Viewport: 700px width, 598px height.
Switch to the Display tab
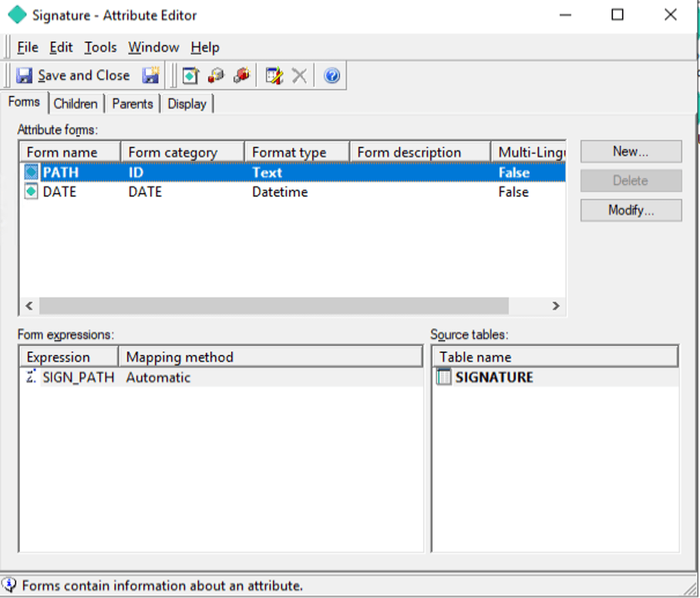pyautogui.click(x=187, y=104)
